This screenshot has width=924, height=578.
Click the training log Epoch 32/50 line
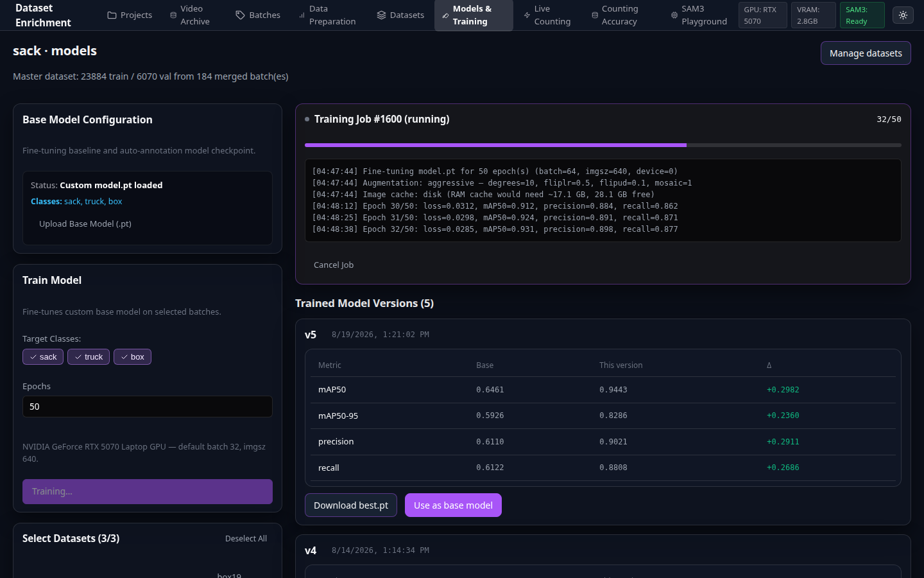click(495, 229)
